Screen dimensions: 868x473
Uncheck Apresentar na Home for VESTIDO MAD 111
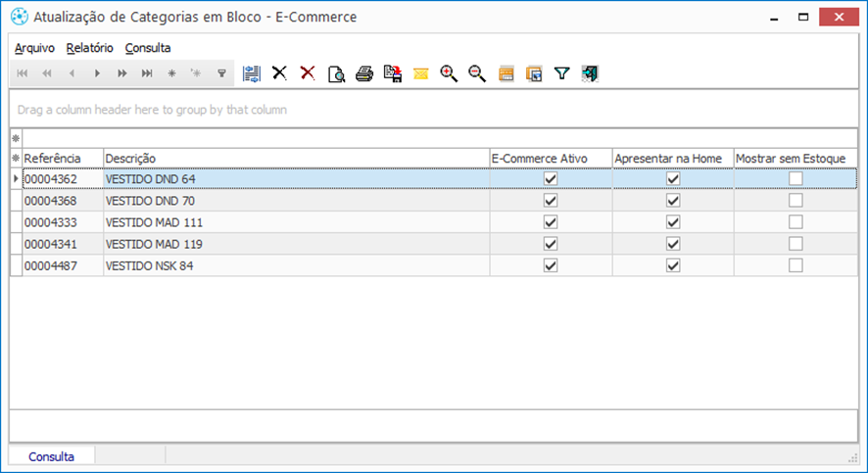673,222
